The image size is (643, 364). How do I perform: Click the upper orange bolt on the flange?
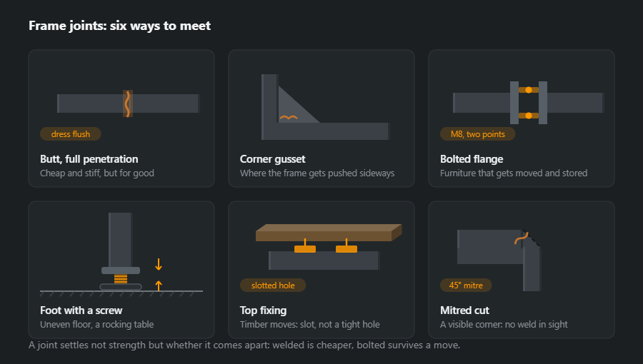click(529, 90)
